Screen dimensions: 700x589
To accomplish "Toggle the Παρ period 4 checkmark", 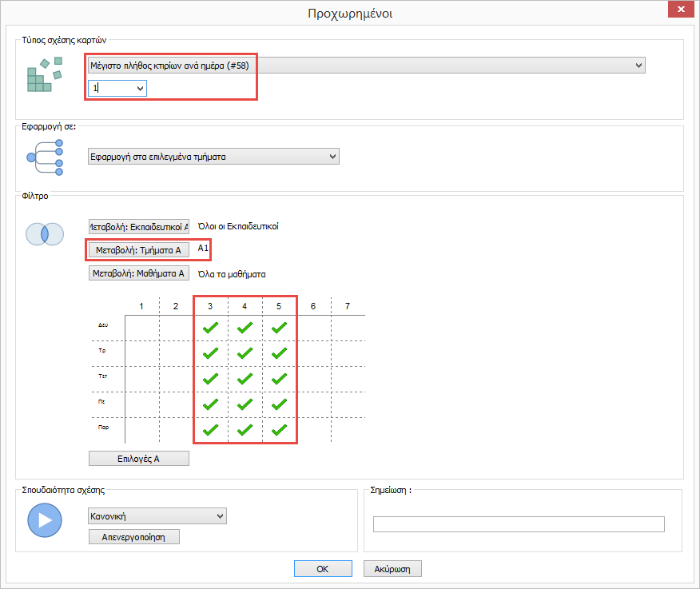I will (245, 430).
